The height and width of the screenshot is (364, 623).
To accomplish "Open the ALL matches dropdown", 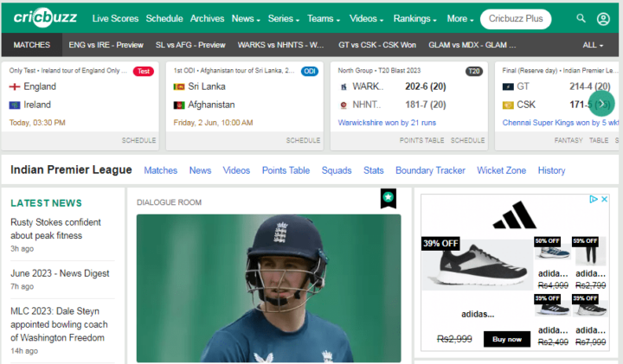I will pyautogui.click(x=593, y=45).
